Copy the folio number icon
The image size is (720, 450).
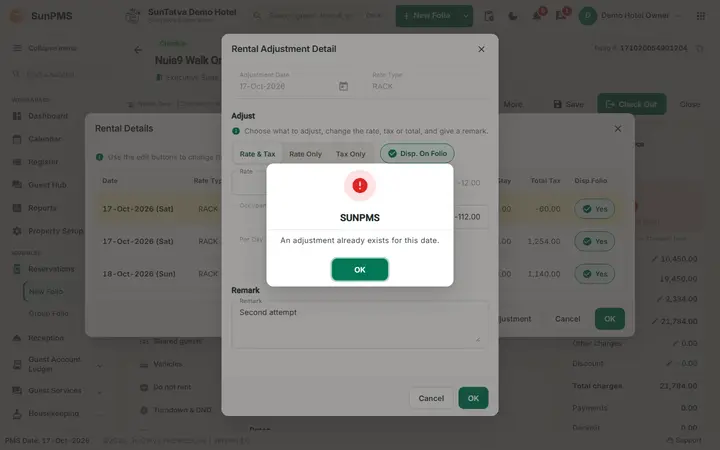(699, 48)
